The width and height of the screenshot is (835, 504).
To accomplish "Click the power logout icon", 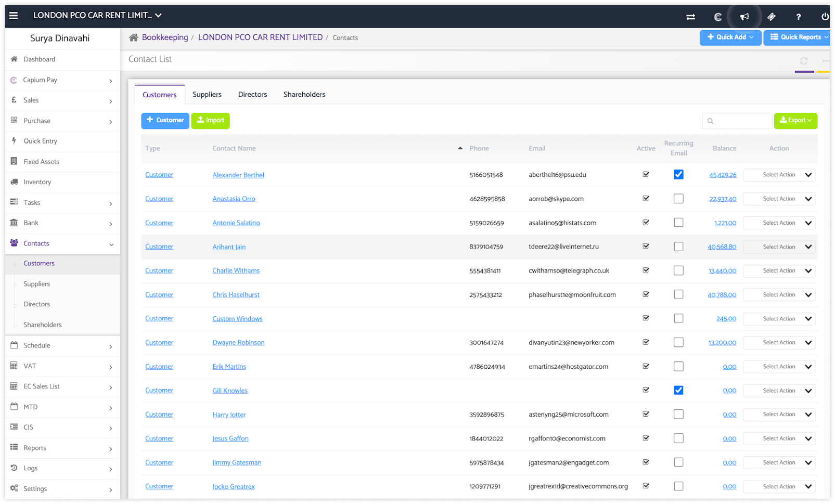I will [x=825, y=17].
